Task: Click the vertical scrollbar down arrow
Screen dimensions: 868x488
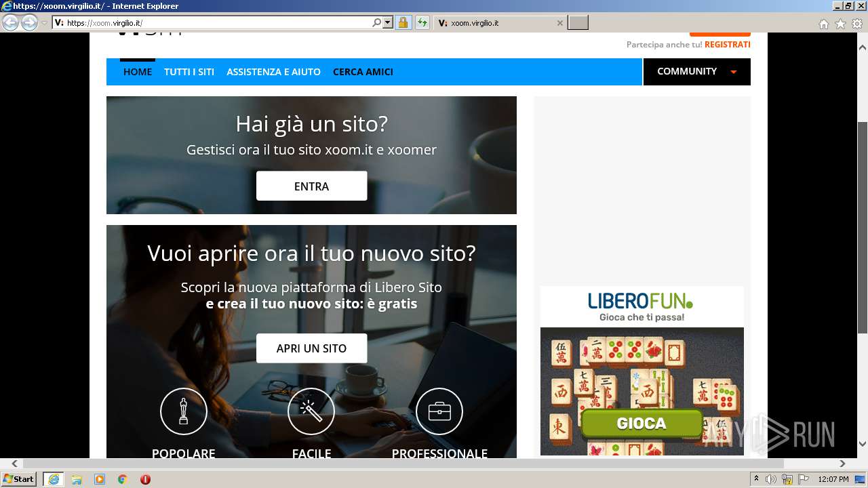Action: tap(863, 444)
